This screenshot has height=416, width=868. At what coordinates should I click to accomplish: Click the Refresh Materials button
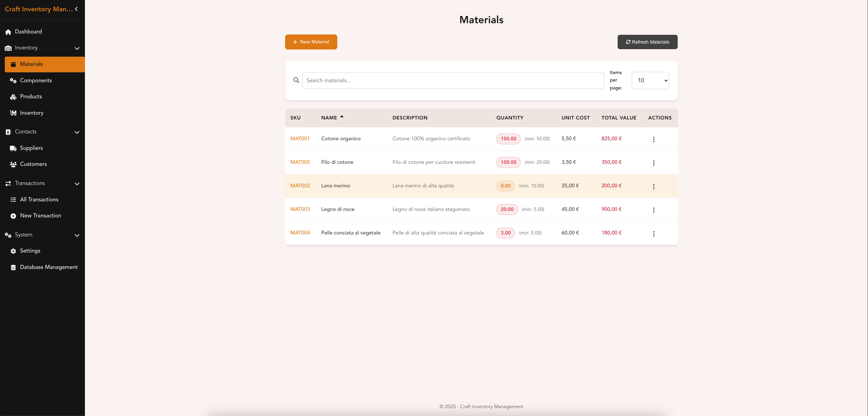click(647, 42)
